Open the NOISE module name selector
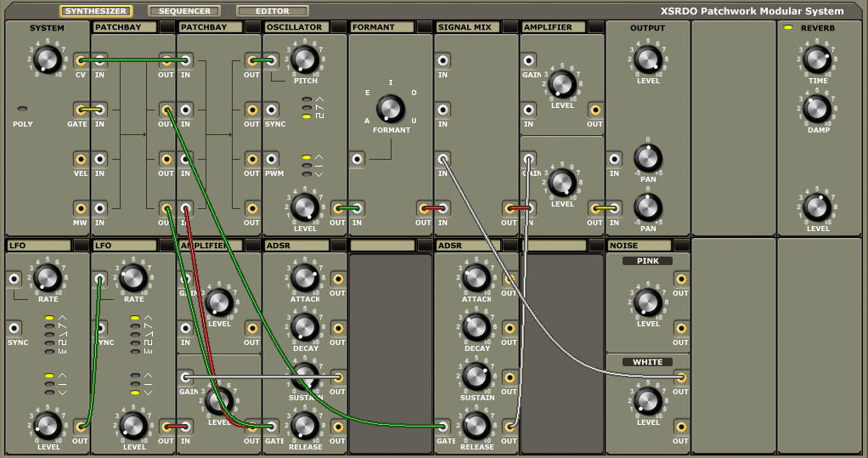 [x=640, y=246]
